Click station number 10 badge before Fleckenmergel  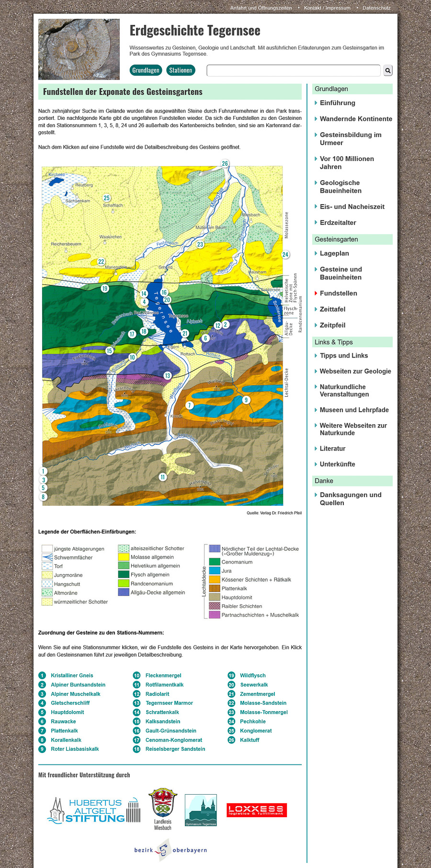click(136, 675)
